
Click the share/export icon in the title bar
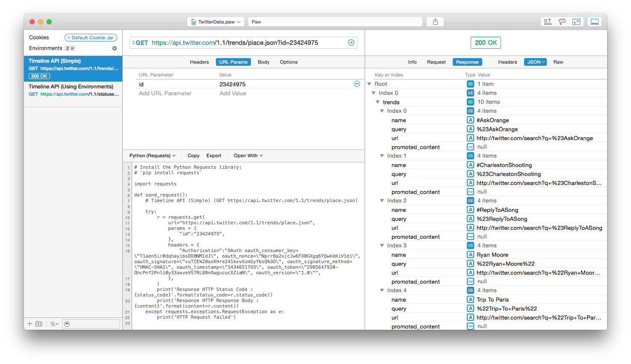point(435,22)
